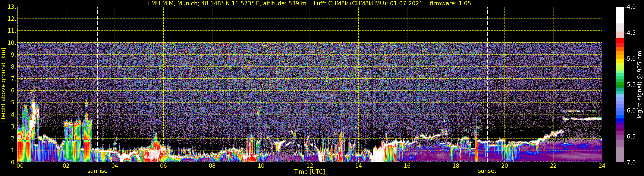Click the '2.' height axis tick label
Viewport: 644px width, 176px height.
pos(13,139)
